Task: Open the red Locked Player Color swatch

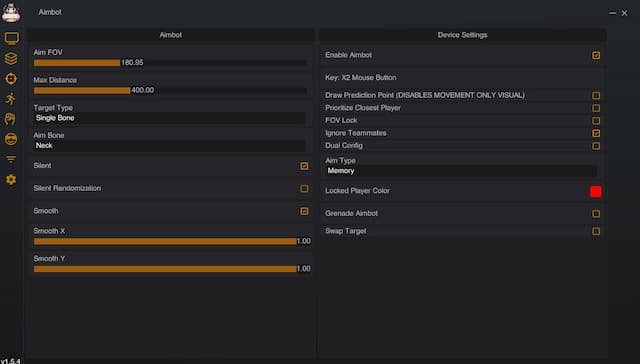Action: (x=596, y=191)
